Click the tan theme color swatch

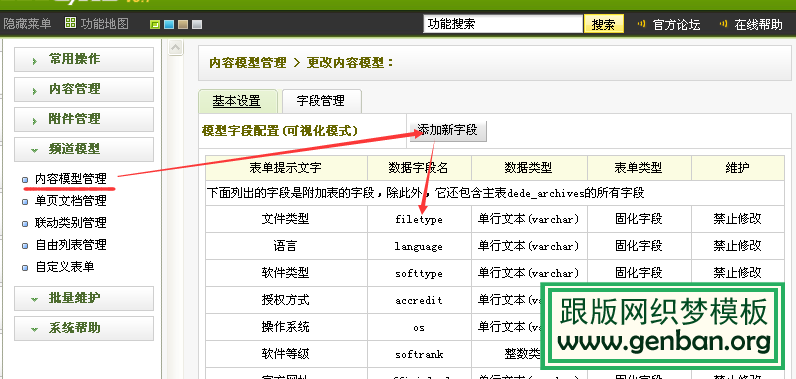pyautogui.click(x=183, y=24)
